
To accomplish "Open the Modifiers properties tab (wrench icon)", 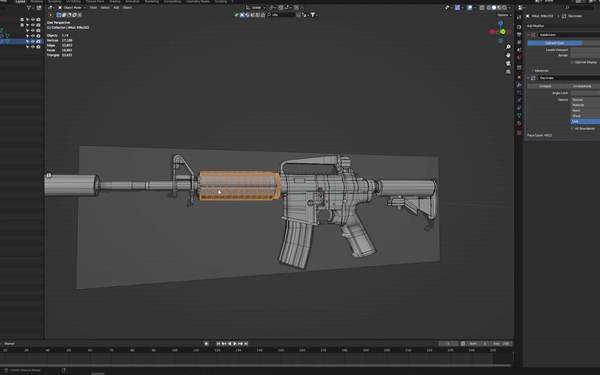I will tap(519, 85).
